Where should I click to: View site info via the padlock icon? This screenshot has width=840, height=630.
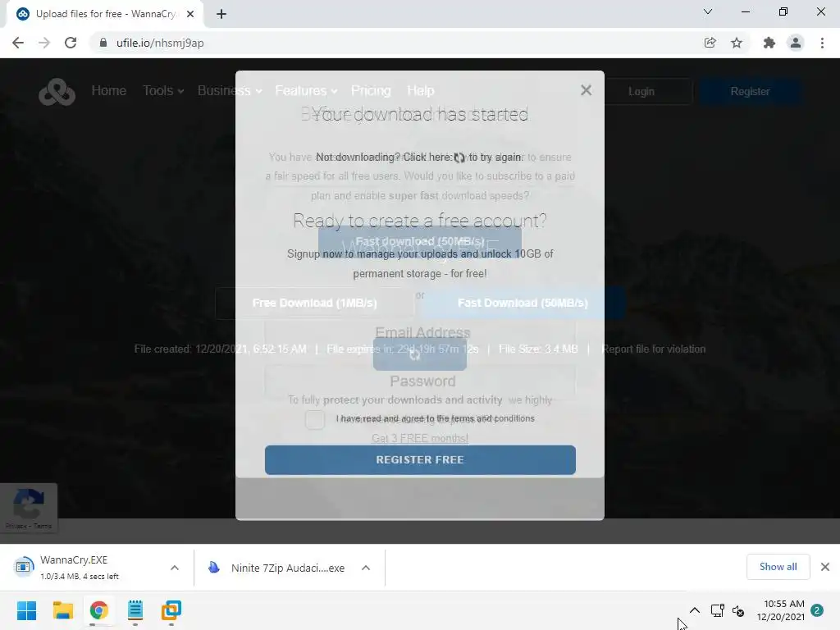pyautogui.click(x=103, y=43)
